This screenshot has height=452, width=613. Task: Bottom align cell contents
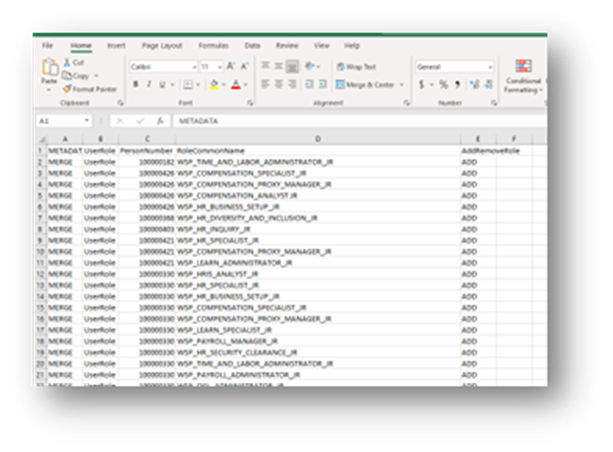coord(292,66)
